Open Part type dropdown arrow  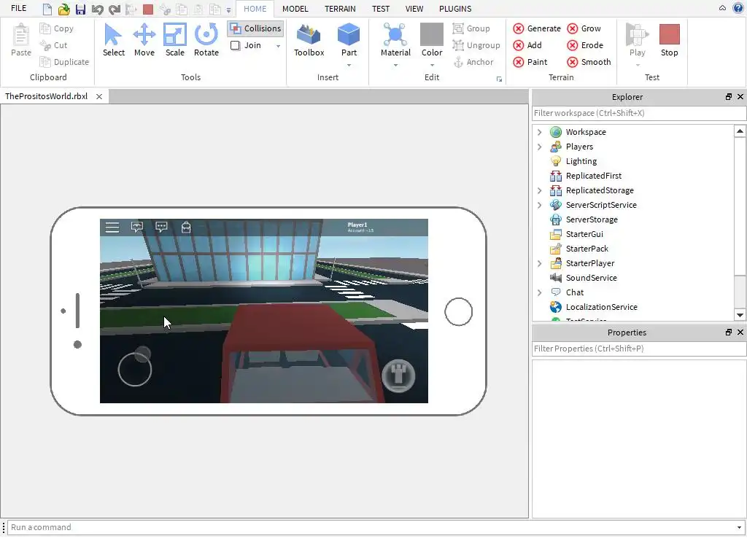(349, 65)
